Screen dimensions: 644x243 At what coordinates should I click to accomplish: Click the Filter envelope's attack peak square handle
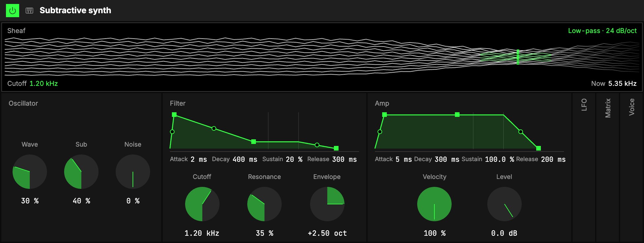point(174,115)
